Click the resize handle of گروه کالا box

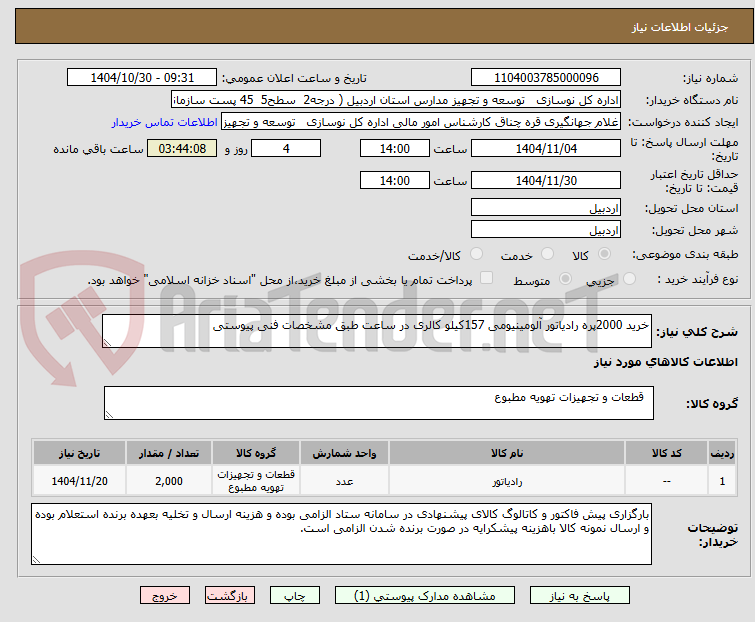109,415
